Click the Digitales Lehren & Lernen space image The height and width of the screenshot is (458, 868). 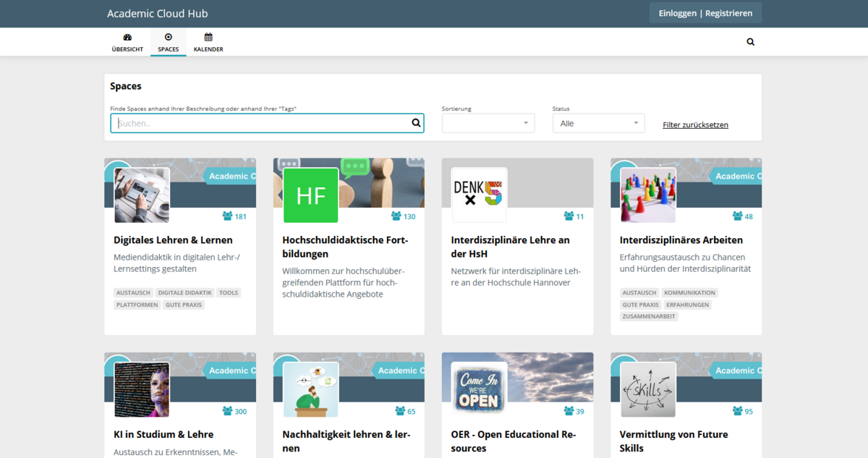pyautogui.click(x=142, y=195)
